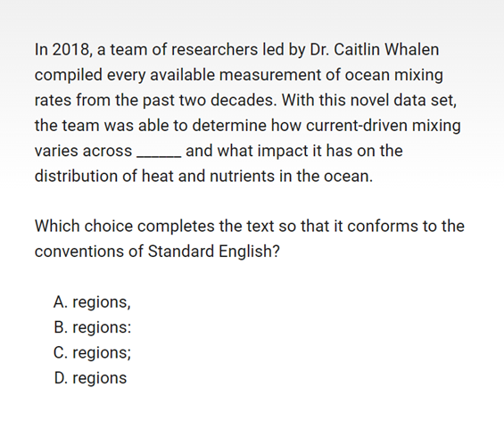Viewport: 504px width, 429px height.
Task: Click the phrase 'what impact it has'
Action: pos(285,151)
